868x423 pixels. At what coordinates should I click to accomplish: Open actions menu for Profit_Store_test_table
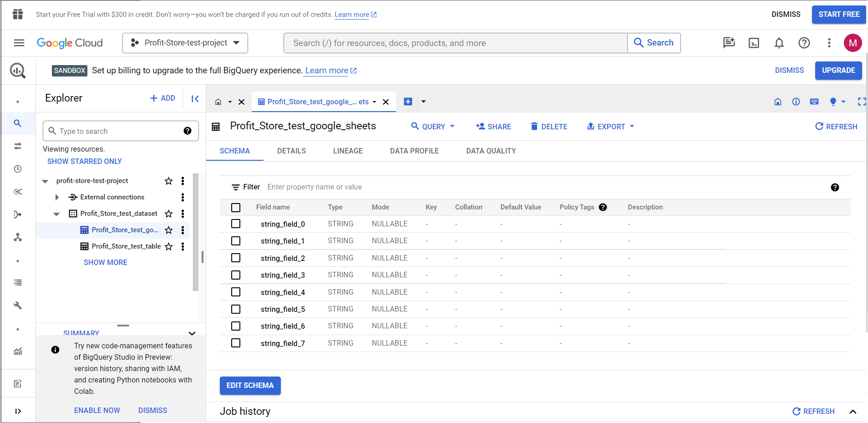[x=183, y=246]
